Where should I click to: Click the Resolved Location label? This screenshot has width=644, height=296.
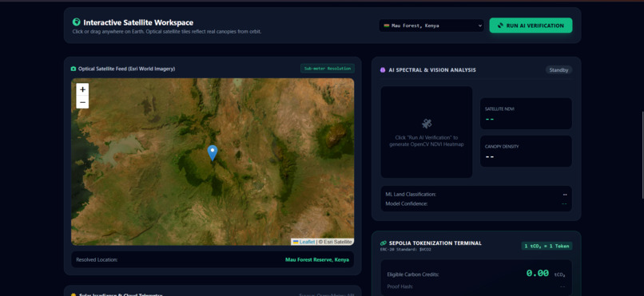(97, 259)
